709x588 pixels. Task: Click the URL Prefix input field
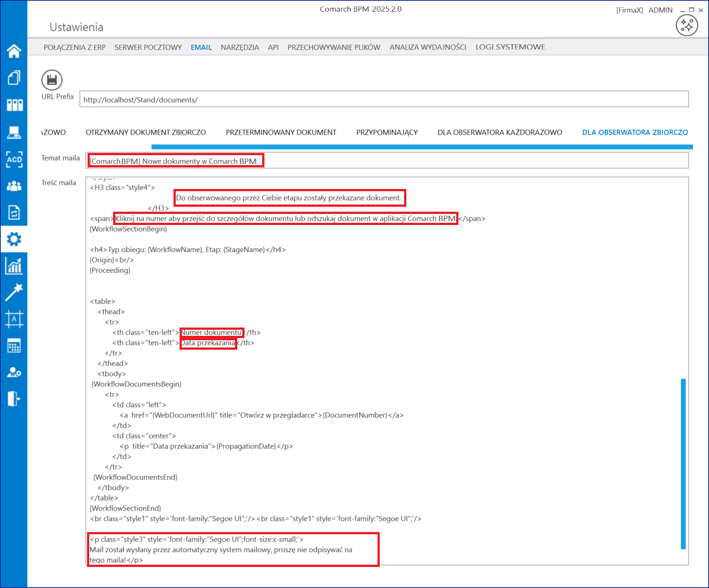pyautogui.click(x=384, y=99)
